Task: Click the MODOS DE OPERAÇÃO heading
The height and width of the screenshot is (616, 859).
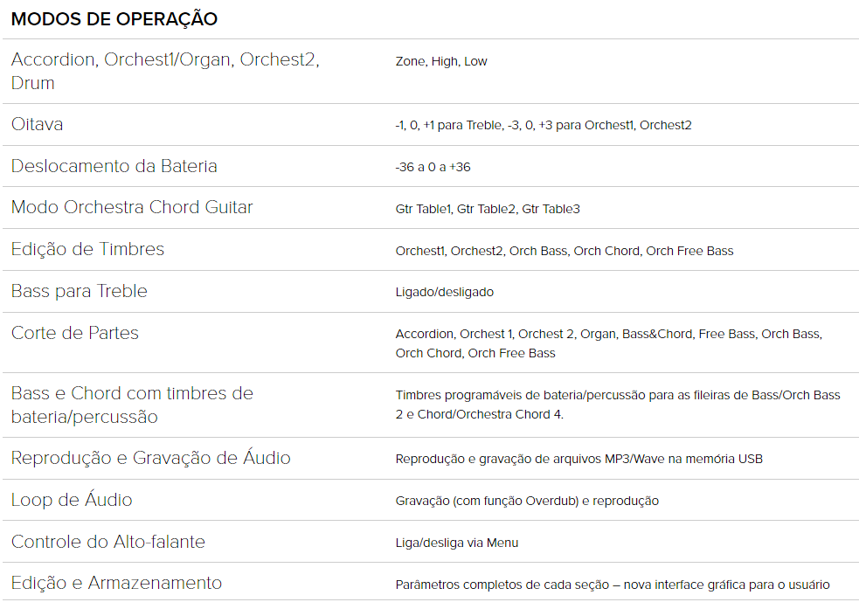Action: coord(114,19)
